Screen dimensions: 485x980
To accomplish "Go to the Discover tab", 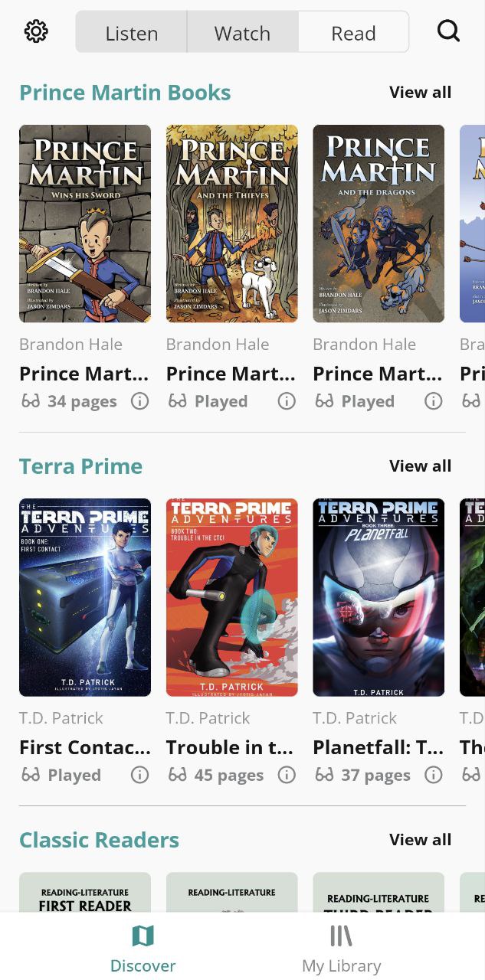I will point(143,948).
